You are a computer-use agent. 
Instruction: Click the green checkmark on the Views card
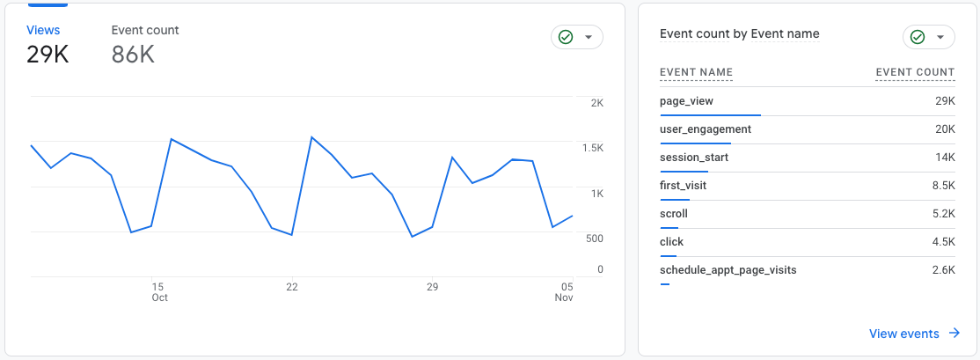566,38
